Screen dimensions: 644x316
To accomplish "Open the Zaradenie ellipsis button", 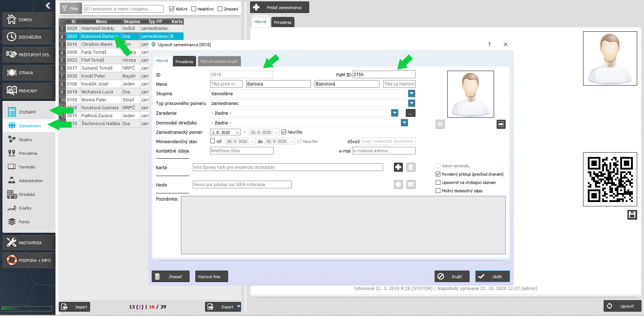I will (x=410, y=113).
